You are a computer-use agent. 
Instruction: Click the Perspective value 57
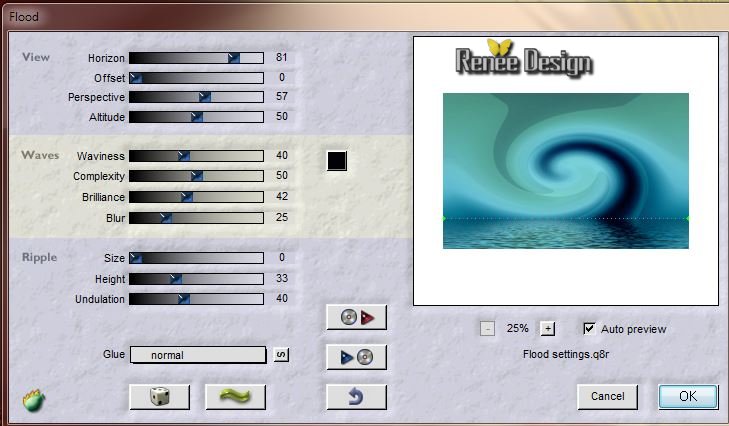tap(282, 96)
